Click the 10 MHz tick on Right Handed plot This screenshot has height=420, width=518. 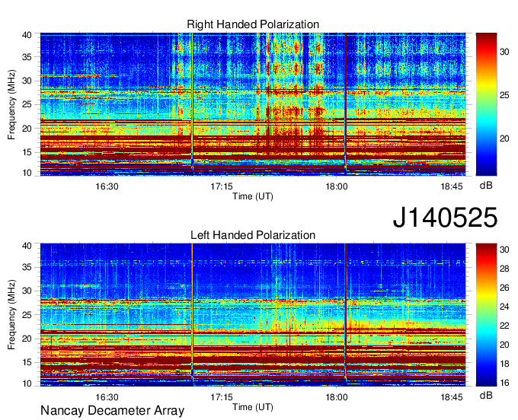pyautogui.click(x=27, y=173)
